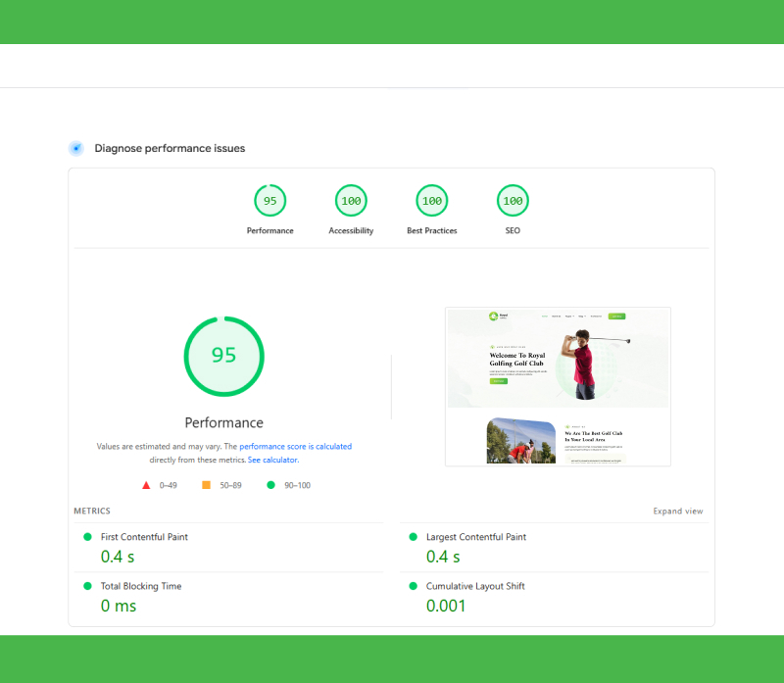Click the orange square 50–89 legend icon
This screenshot has height=683, width=784.
pos(206,485)
